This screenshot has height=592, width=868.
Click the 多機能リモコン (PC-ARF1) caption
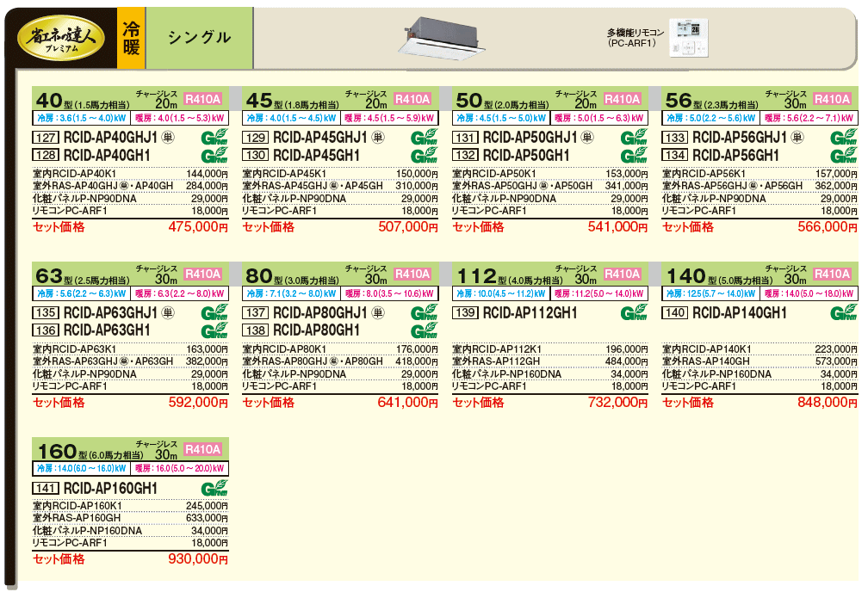pyautogui.click(x=635, y=38)
